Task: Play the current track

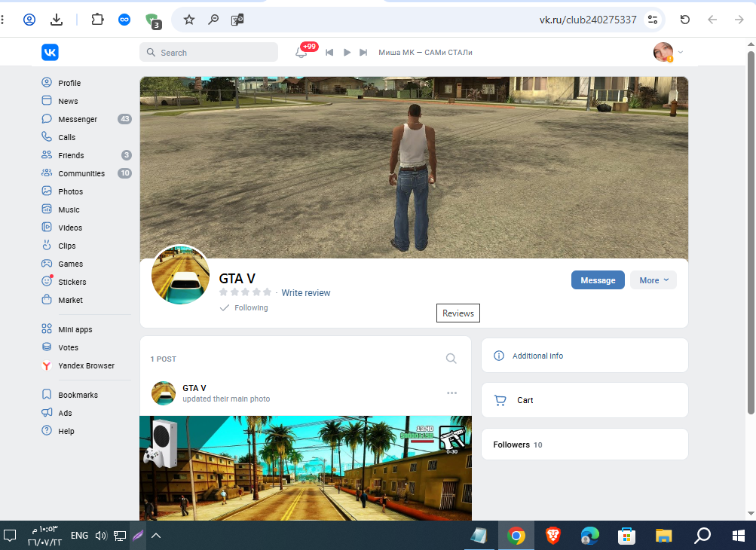Action: point(347,52)
